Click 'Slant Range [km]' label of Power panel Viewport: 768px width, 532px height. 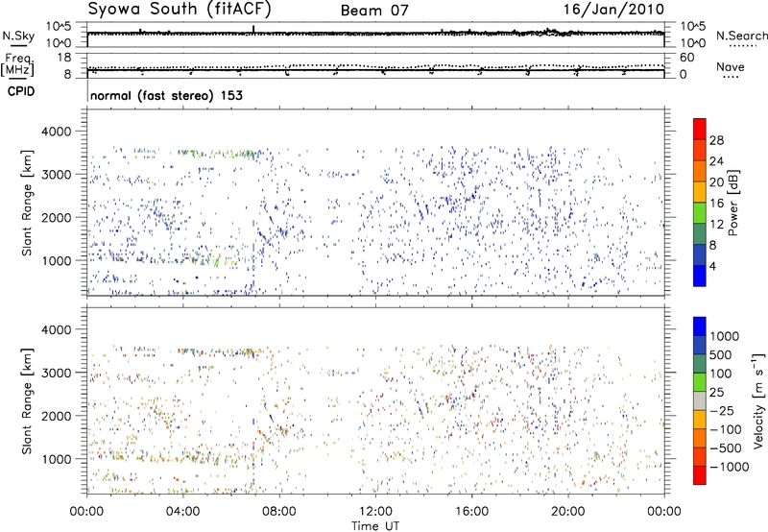coord(27,203)
